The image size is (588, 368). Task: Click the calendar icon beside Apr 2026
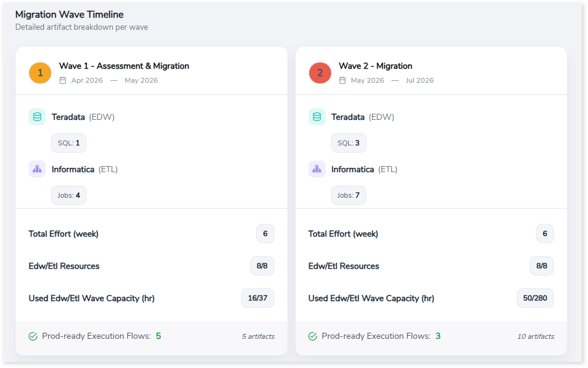click(63, 80)
